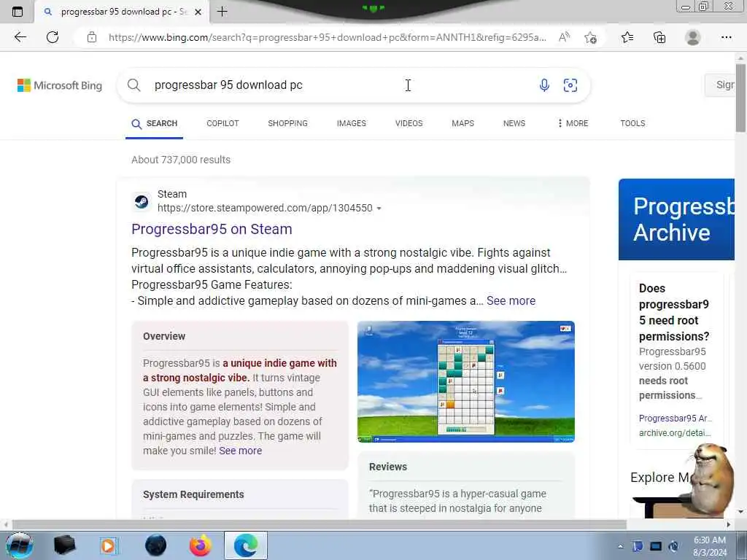Click the horizontal scrollbar right arrow
Screen dimensions: 747x560
tap(728, 524)
